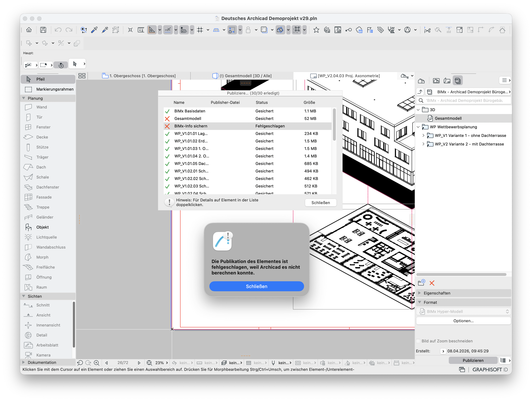This screenshot has height=401, width=532.
Task: Open the View Map navigator tab
Action: 436,81
